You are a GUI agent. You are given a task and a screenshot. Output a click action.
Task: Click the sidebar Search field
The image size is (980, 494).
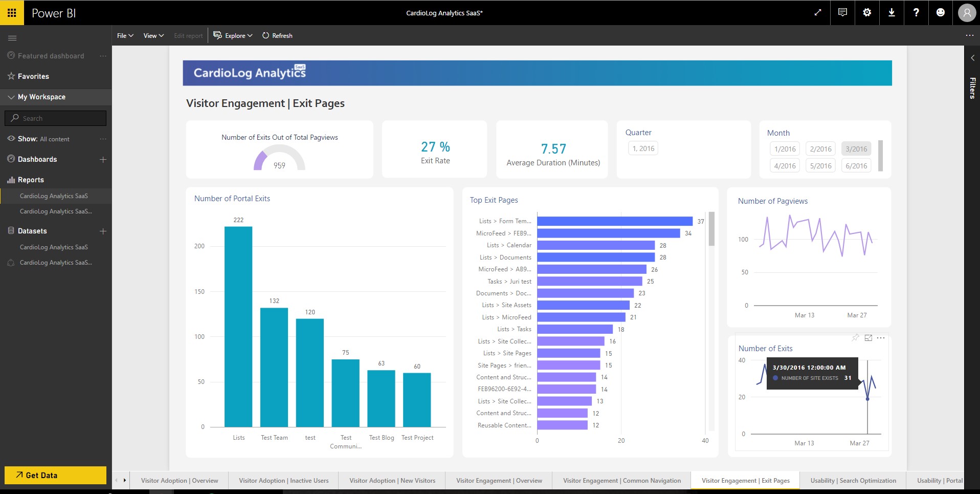[55, 118]
